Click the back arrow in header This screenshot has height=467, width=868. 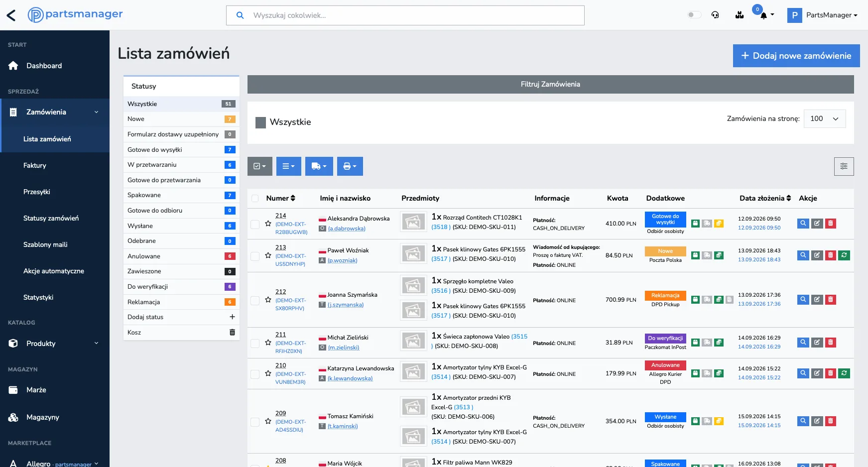(11, 15)
